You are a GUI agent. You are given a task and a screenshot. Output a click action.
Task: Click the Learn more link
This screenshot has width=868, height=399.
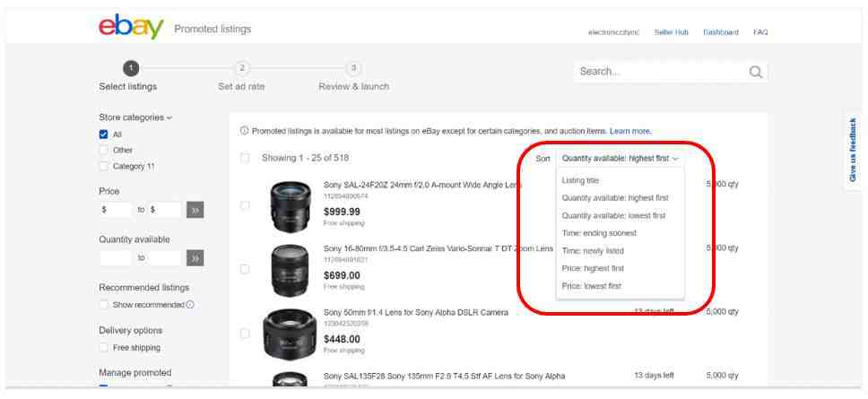(x=630, y=132)
